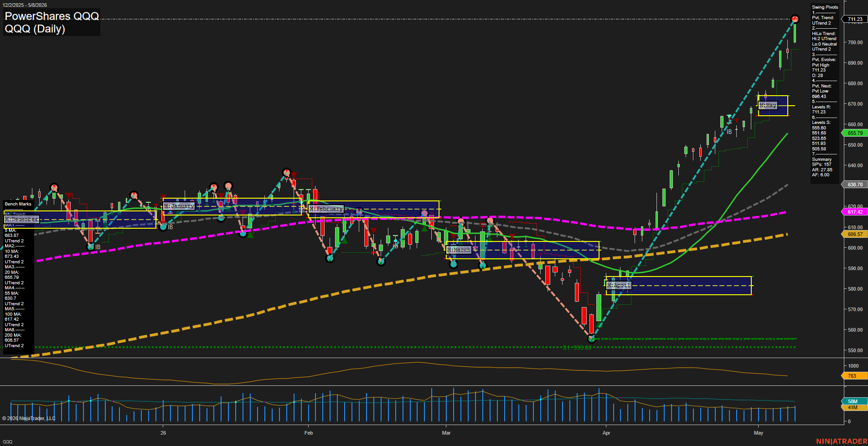Select the QQQ tab at the bottom left
This screenshot has width=868, height=446.
[x=8, y=441]
